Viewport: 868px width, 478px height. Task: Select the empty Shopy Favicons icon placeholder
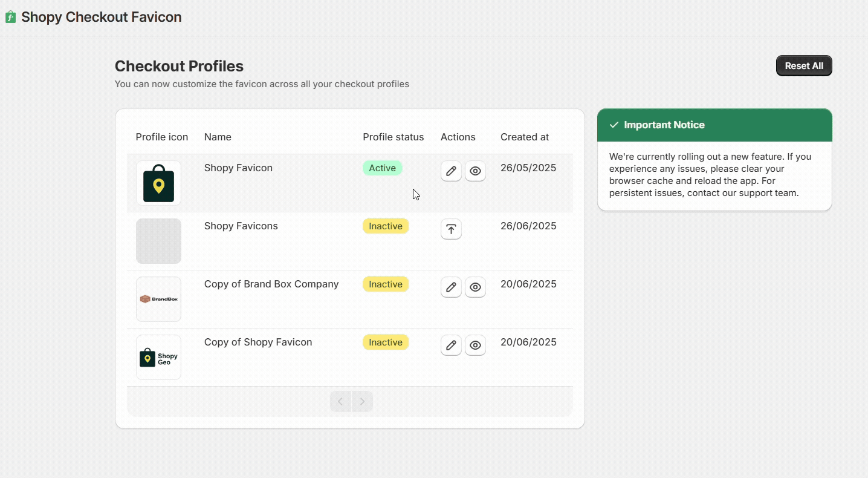158,241
